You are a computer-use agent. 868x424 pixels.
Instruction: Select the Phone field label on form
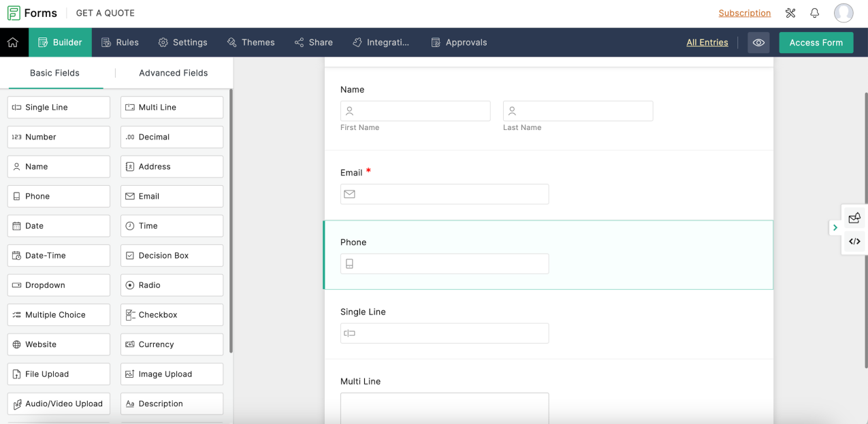(353, 242)
